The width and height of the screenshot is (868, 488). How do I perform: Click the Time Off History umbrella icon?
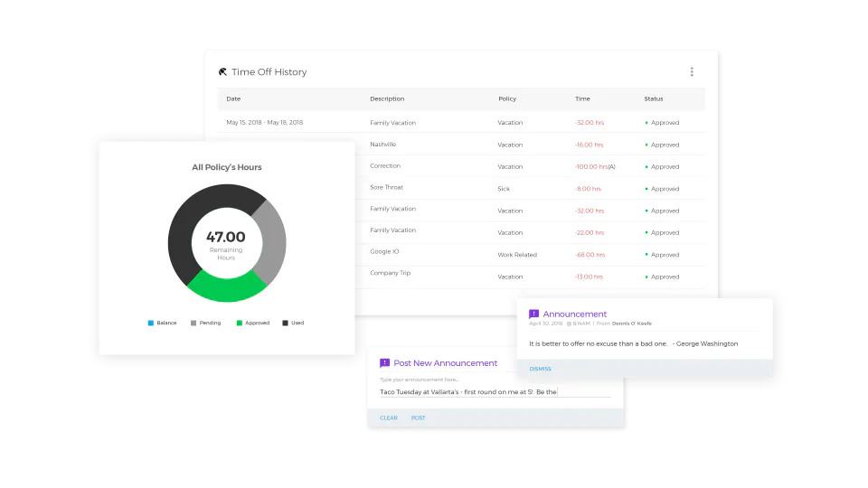click(x=222, y=72)
